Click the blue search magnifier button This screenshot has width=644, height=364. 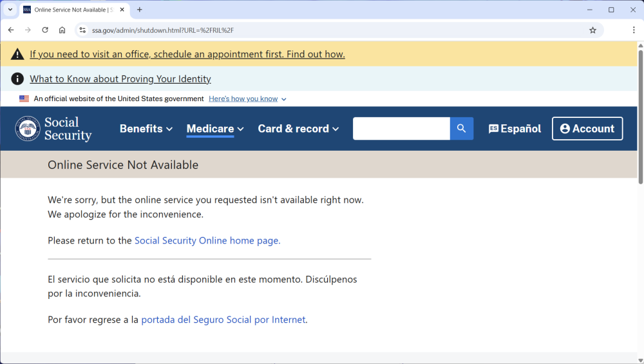pos(462,129)
